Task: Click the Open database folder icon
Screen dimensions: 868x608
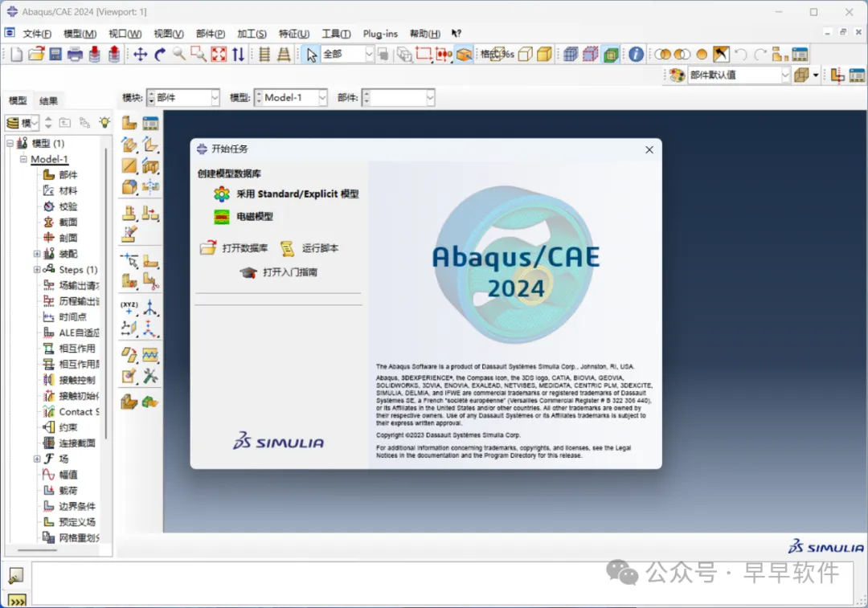Action: click(36, 55)
